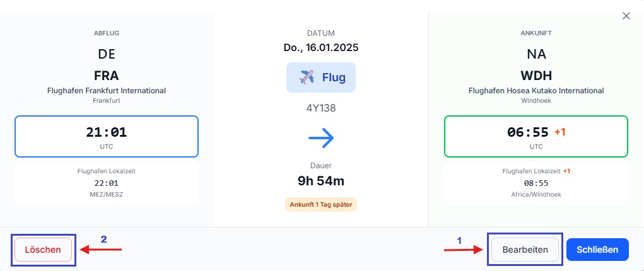Click Flughafen Frankfurt International name
This screenshot has width=644, height=271.
pyautogui.click(x=107, y=91)
